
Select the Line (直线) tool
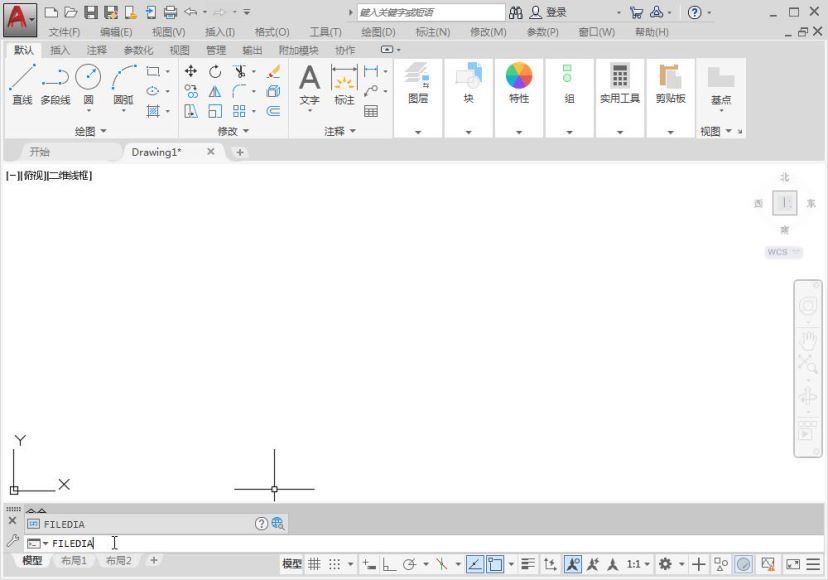(x=22, y=85)
